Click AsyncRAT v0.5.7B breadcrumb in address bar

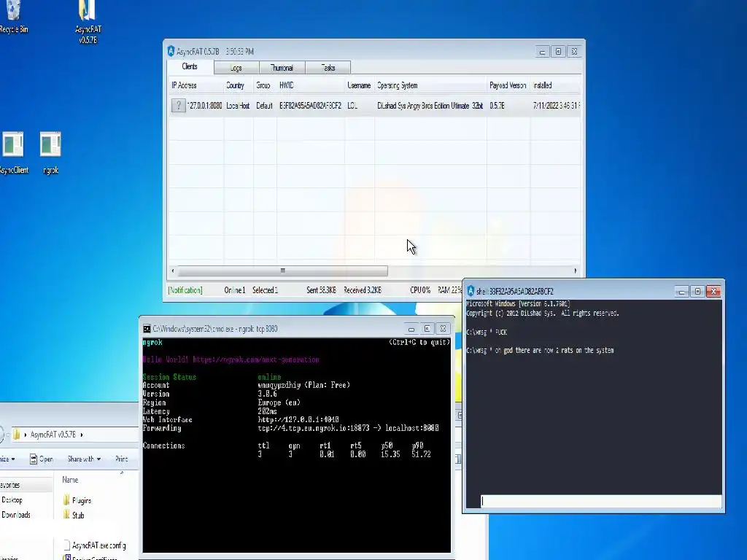[53, 435]
